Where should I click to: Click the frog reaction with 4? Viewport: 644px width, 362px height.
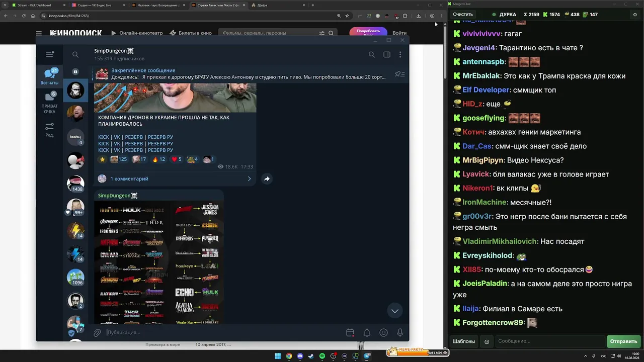[x=193, y=159]
